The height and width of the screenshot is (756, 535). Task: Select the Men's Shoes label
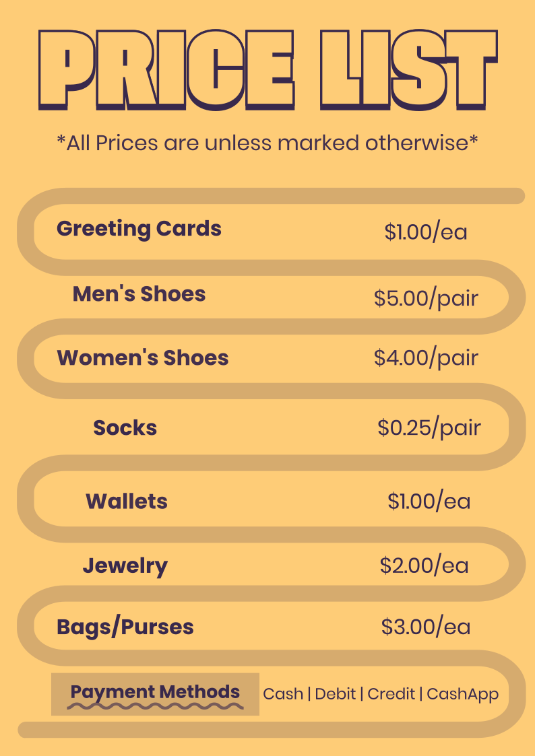click(139, 294)
